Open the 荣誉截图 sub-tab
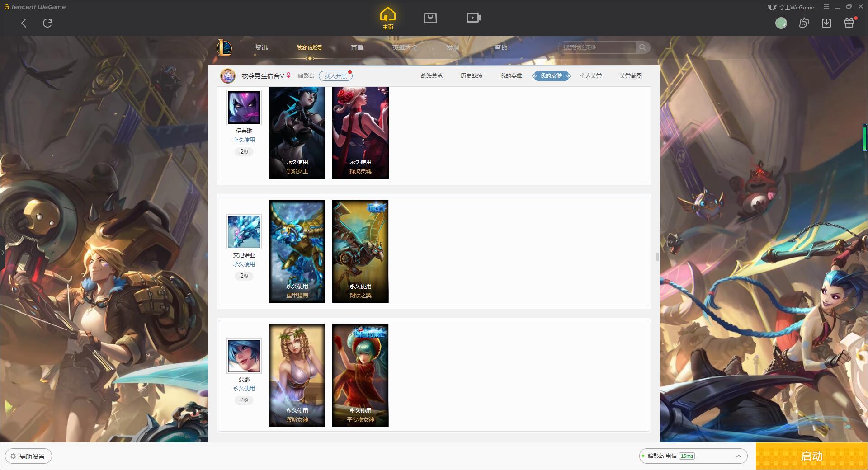Screen dimensions: 868x470 click(x=631, y=76)
